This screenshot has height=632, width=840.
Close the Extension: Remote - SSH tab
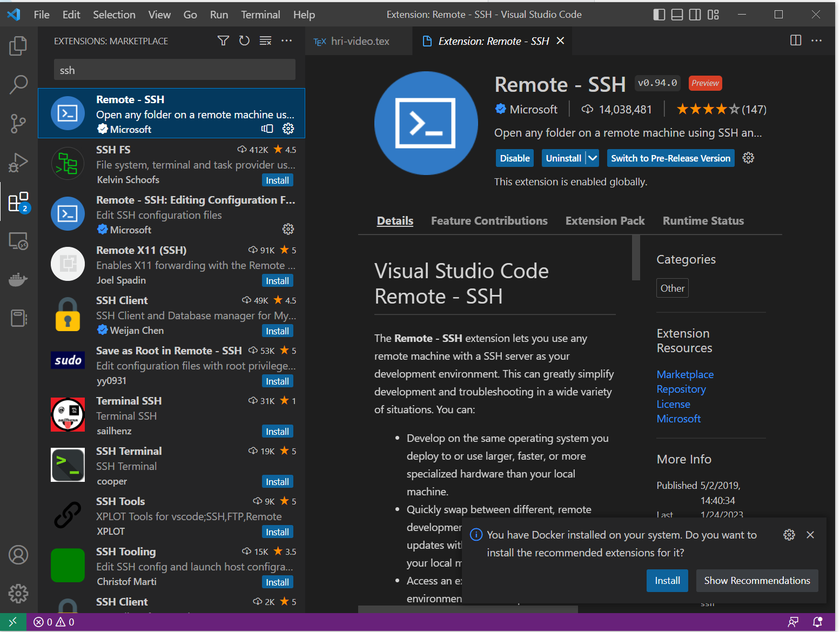(561, 41)
